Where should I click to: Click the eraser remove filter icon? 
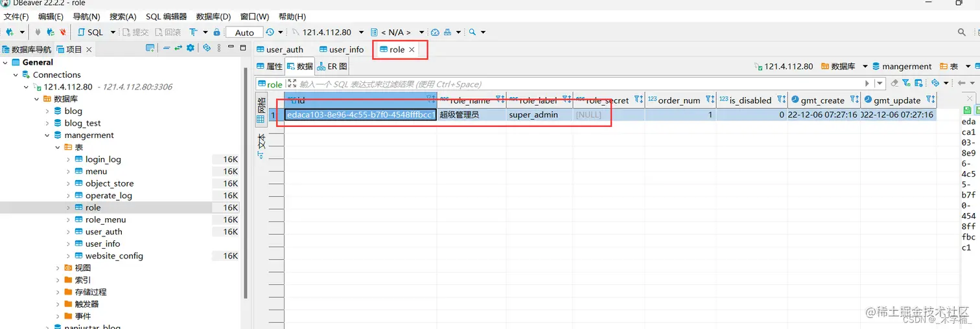pos(894,83)
